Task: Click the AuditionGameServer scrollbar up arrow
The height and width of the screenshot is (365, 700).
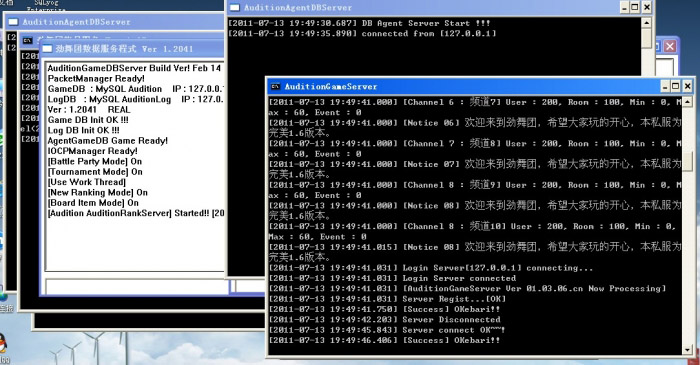Action: click(x=688, y=102)
